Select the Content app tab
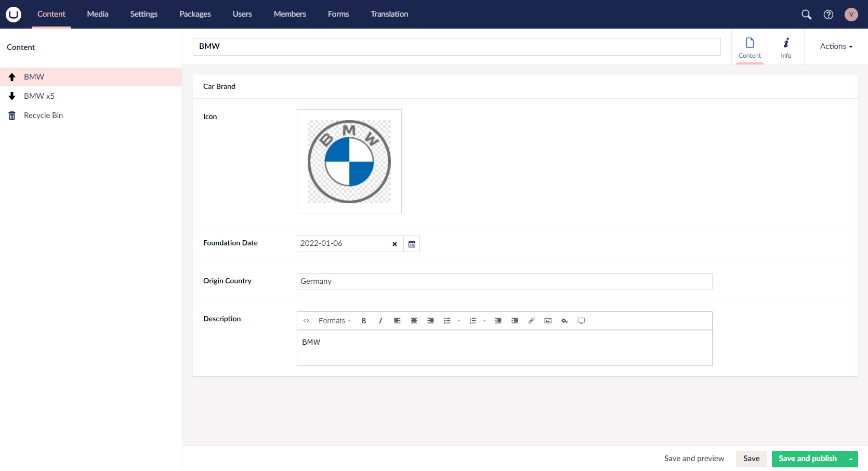868x471 pixels. click(x=749, y=47)
